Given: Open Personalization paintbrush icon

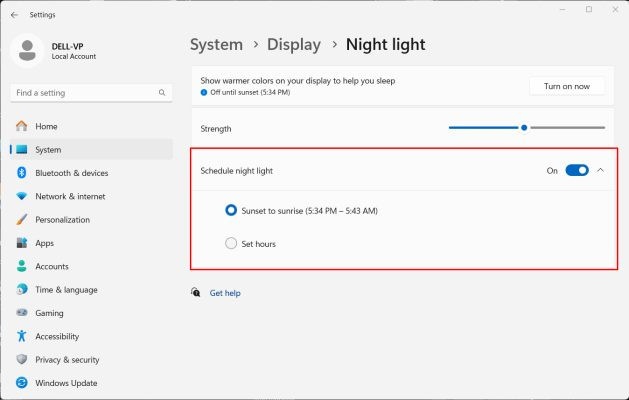Looking at the screenshot, I should point(21,220).
